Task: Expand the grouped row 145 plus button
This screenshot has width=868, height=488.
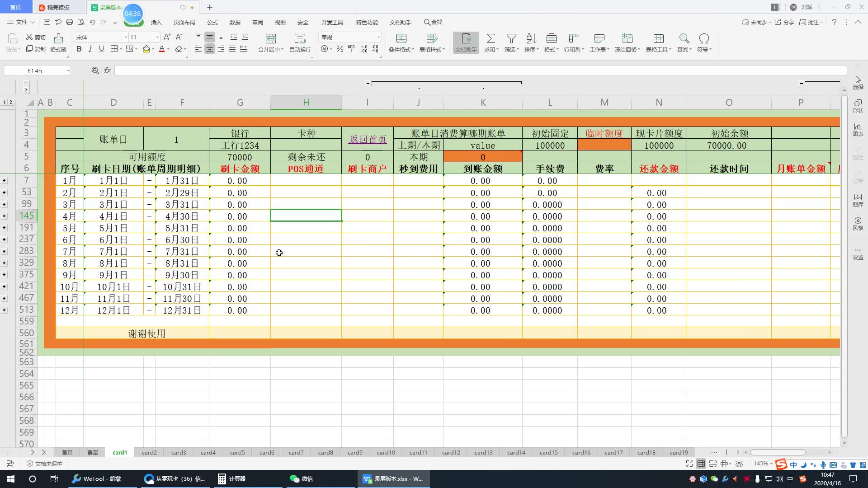Action: pos(4,216)
